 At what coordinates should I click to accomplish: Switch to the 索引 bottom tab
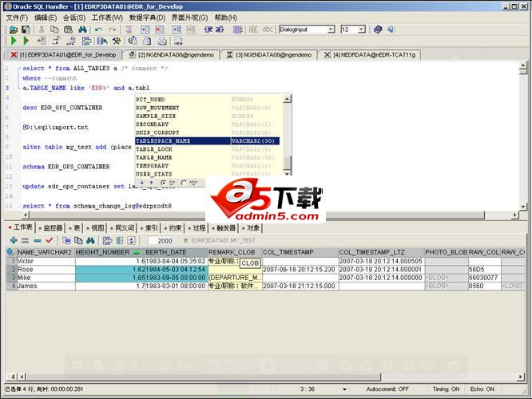[x=149, y=227]
